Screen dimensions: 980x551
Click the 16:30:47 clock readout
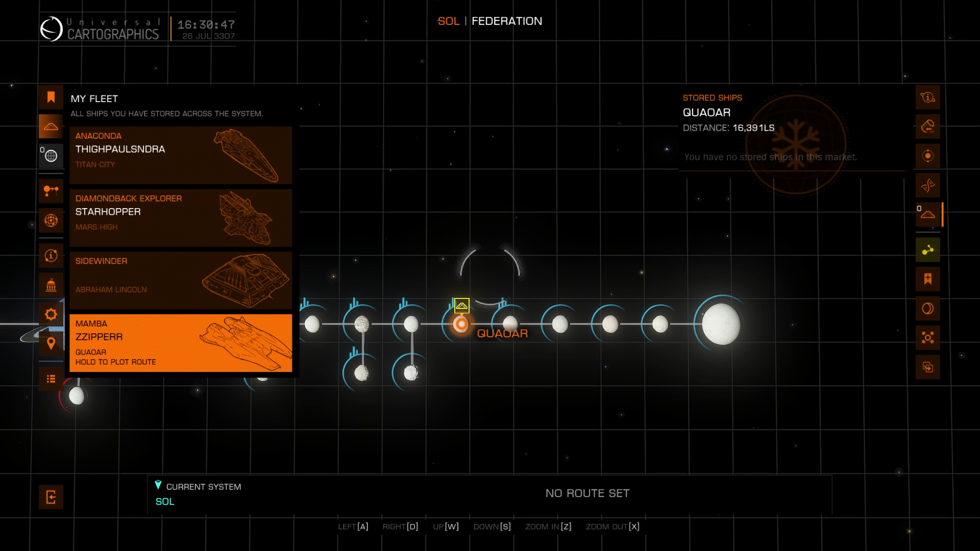click(x=206, y=24)
